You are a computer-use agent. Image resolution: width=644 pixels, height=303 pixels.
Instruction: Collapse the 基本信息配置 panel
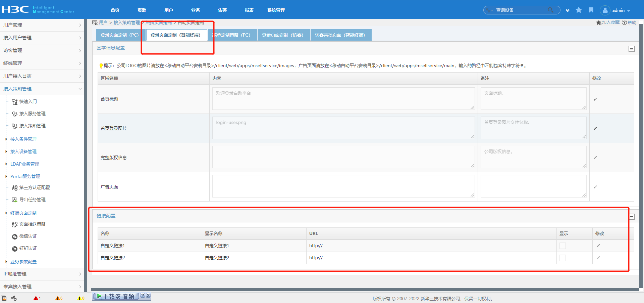(x=632, y=49)
